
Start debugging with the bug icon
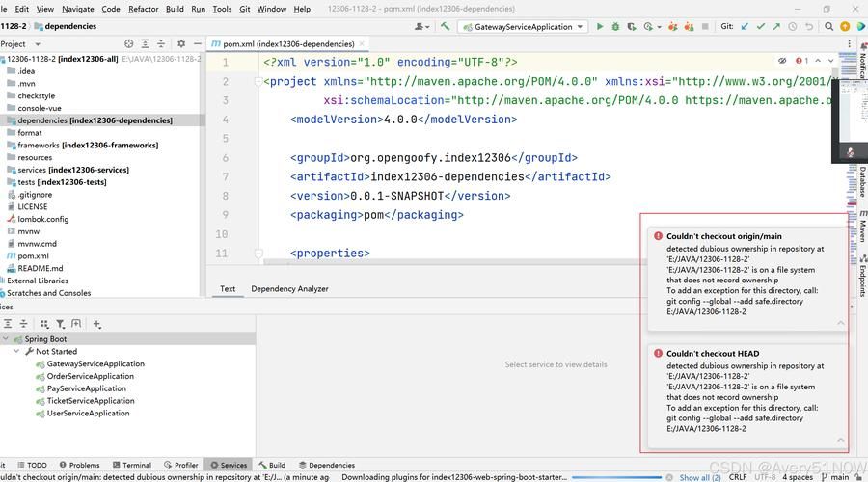(617, 27)
